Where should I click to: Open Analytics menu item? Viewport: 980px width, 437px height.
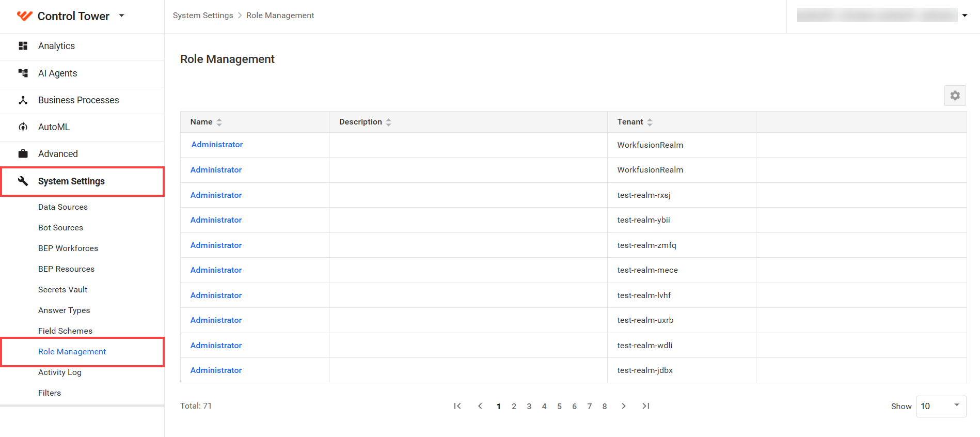click(x=82, y=46)
